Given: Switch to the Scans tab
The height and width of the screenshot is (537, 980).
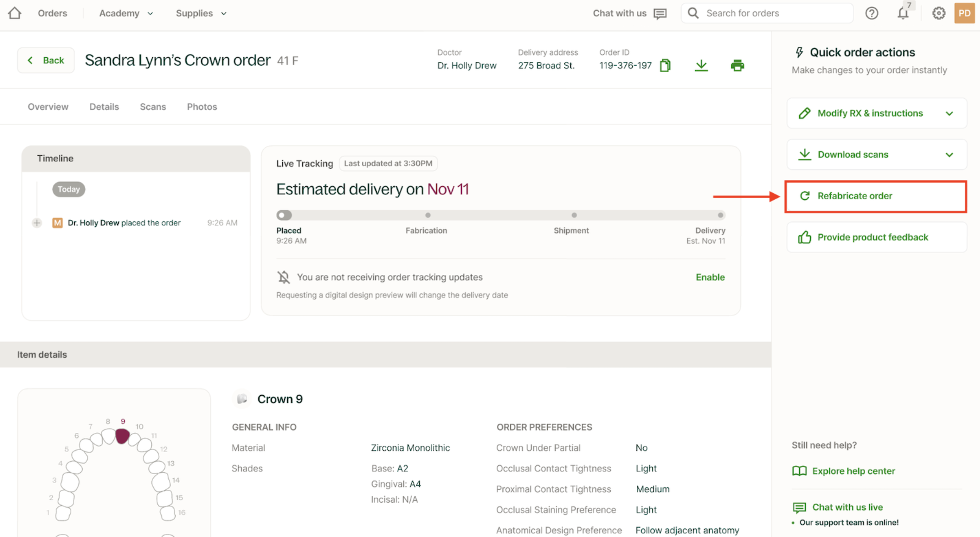Looking at the screenshot, I should point(153,107).
